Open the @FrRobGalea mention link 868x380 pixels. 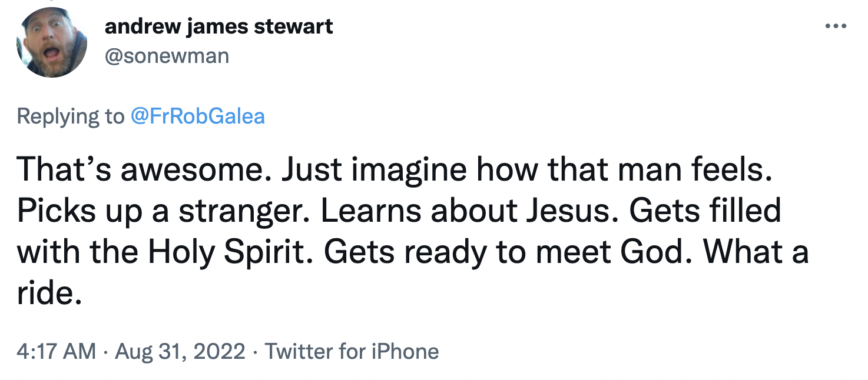pyautogui.click(x=197, y=116)
